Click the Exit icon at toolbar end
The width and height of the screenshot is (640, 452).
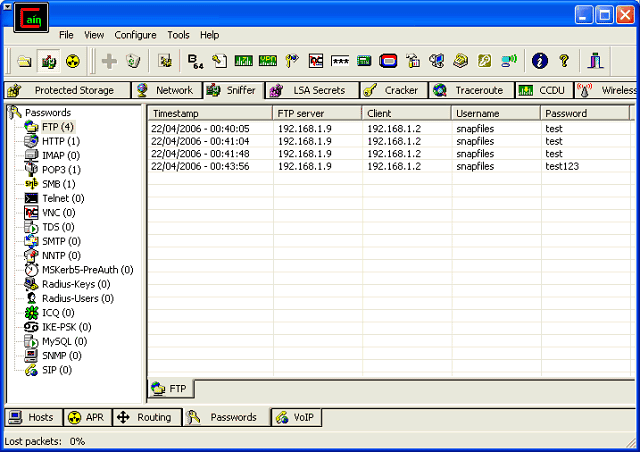596,61
